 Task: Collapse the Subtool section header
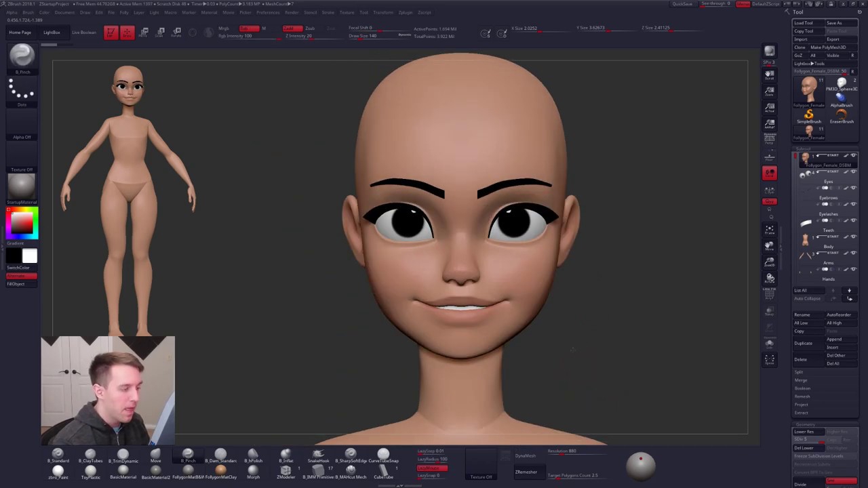tap(803, 148)
